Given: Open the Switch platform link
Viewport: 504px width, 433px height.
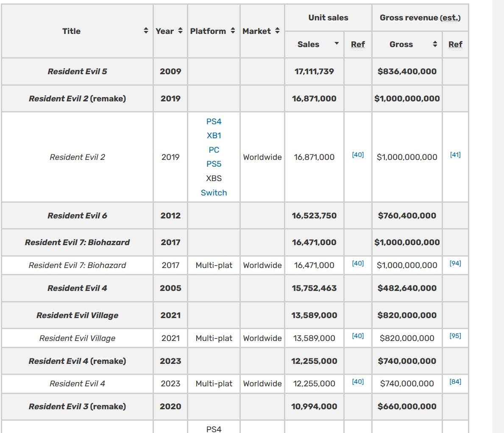Looking at the screenshot, I should [x=214, y=193].
